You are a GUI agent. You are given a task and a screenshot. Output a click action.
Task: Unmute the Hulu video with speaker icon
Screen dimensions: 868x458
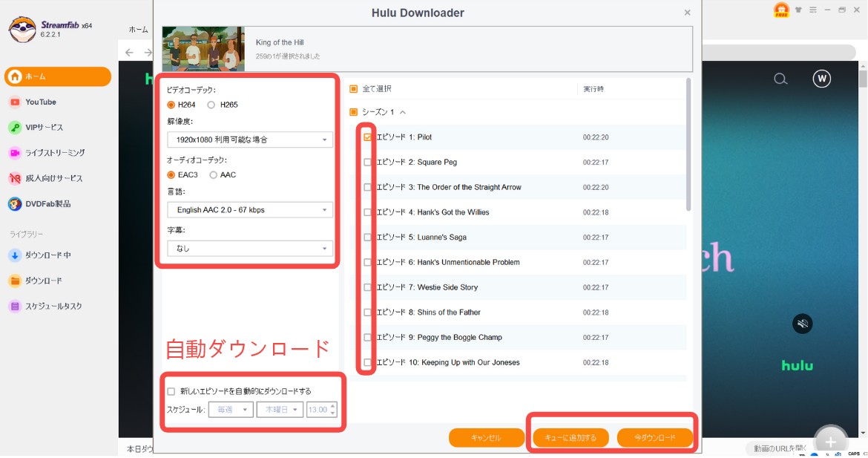pyautogui.click(x=802, y=324)
